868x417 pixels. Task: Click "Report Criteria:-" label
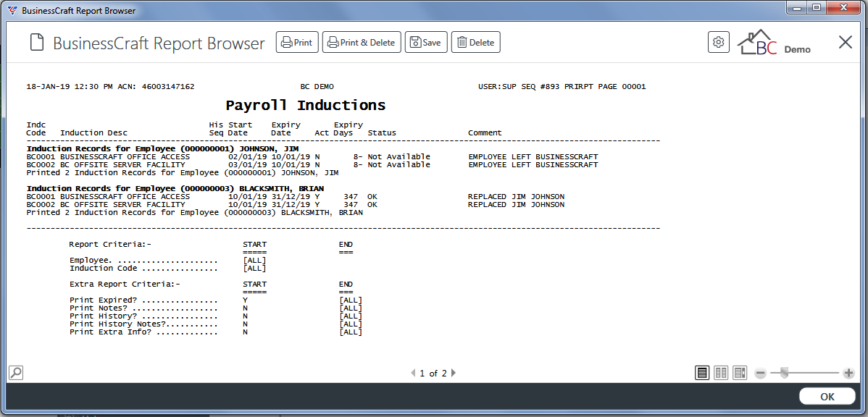pos(110,245)
